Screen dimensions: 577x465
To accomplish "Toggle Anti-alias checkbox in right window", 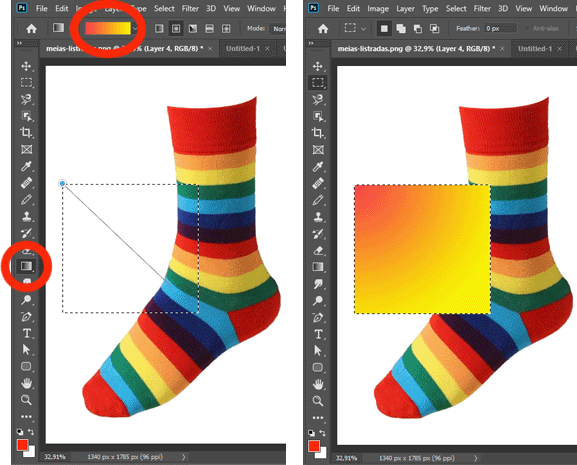I will pos(527,28).
